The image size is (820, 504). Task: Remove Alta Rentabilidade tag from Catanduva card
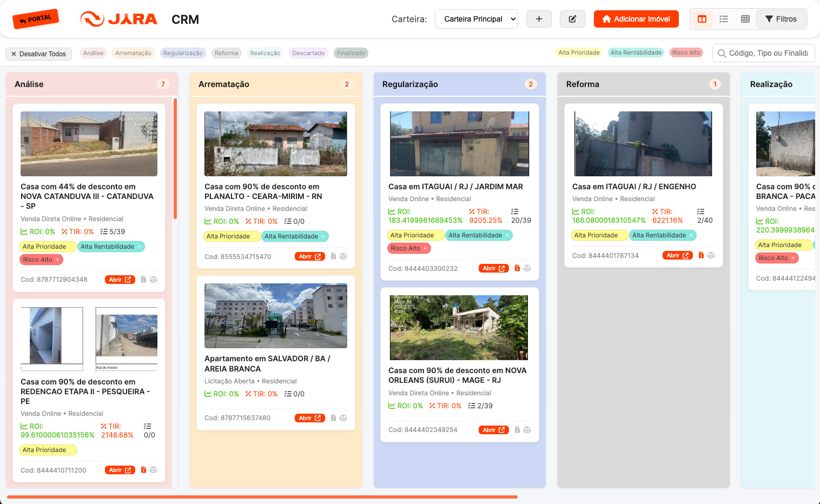tap(139, 247)
